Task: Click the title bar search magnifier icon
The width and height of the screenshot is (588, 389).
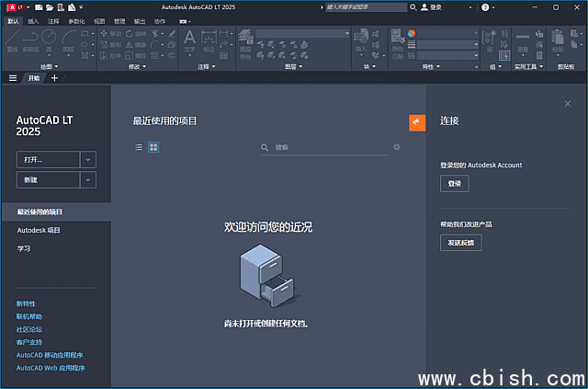Action: click(413, 7)
